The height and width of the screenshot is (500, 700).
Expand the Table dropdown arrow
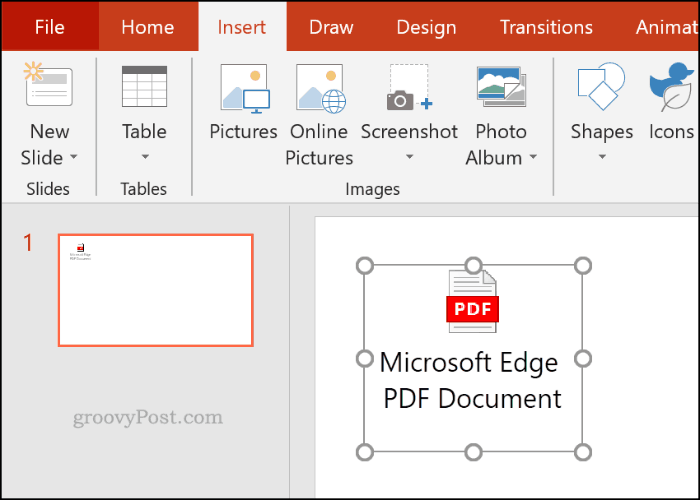(x=144, y=157)
